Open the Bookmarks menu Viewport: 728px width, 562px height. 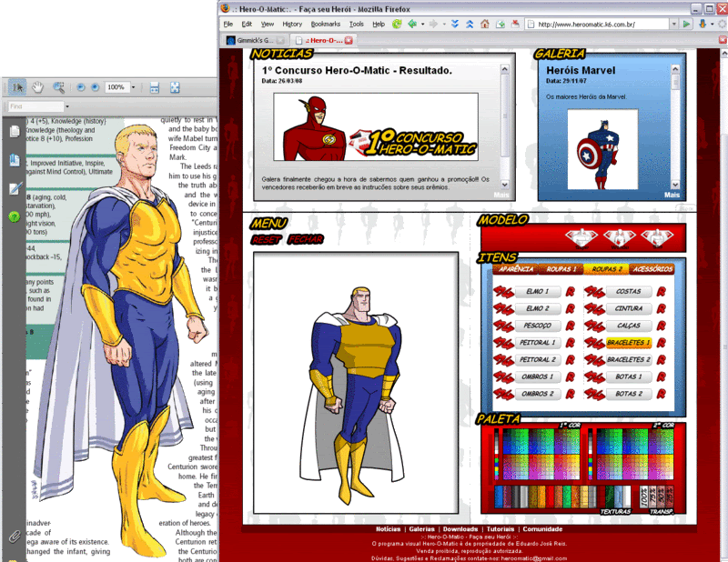tap(326, 25)
